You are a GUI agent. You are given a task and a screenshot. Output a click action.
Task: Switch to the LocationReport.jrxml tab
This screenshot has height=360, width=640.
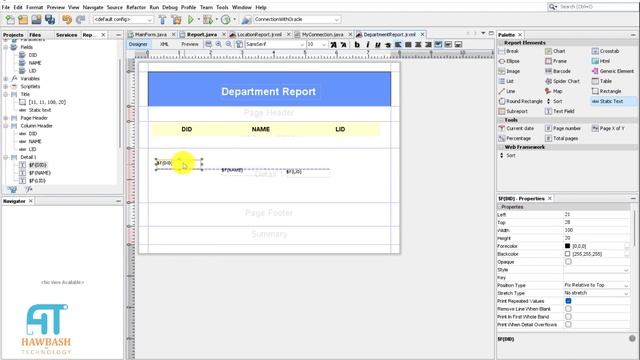click(x=259, y=34)
